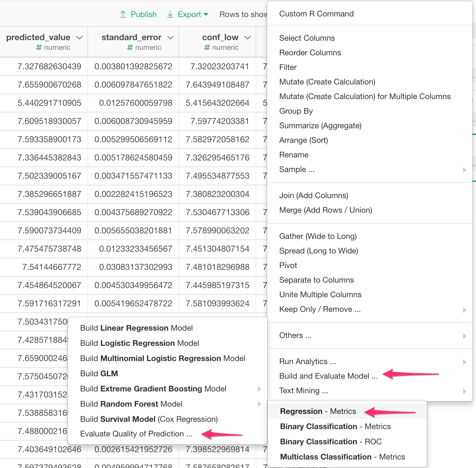Choose Pivot from the menu
Viewport: 476px width, 468px height.
(x=288, y=265)
